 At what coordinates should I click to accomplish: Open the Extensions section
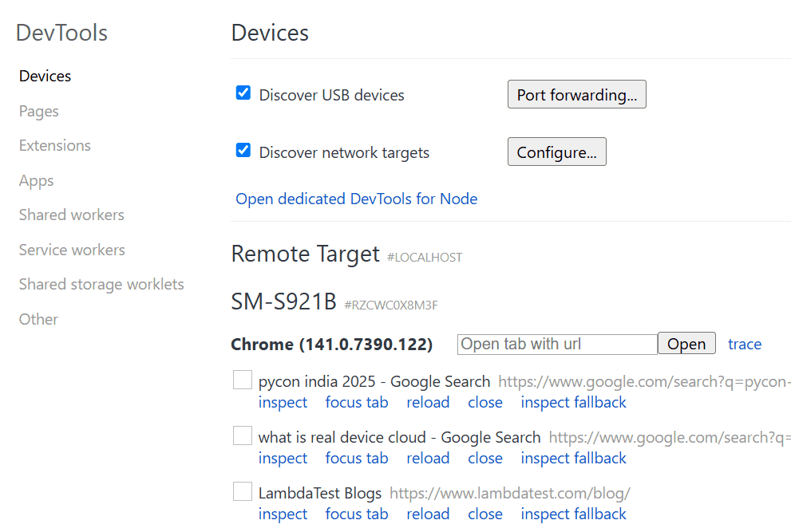[x=54, y=145]
